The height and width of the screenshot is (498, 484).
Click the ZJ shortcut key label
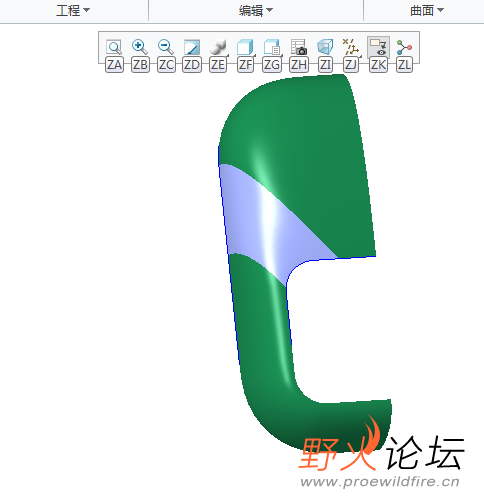coord(351,65)
